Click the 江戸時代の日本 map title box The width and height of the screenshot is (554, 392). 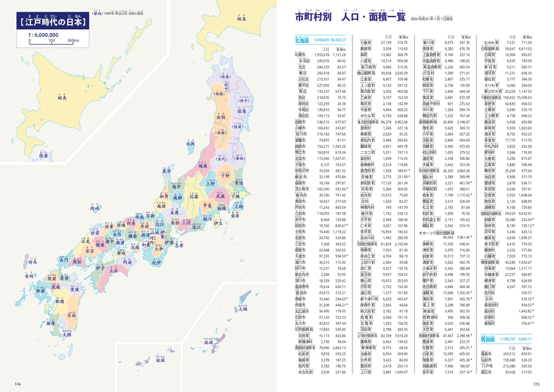(x=53, y=21)
